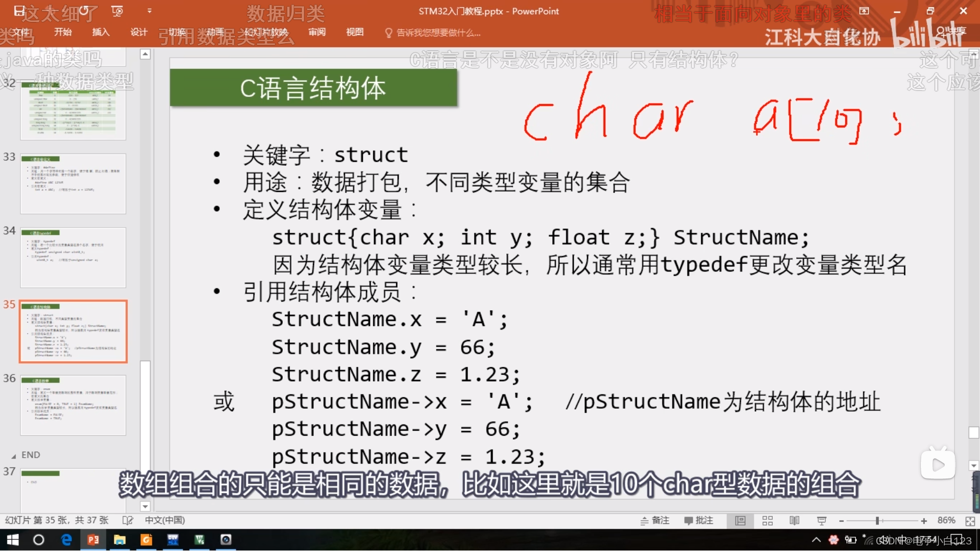Screen dimensions: 980x551
Task: Open Ribbon Display Options button
Action: 864,11
